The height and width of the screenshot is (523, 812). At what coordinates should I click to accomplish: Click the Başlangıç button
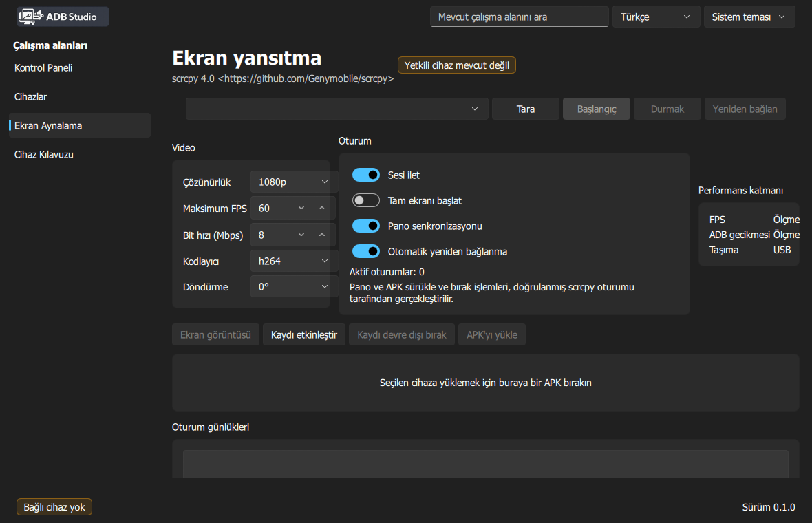pos(597,109)
